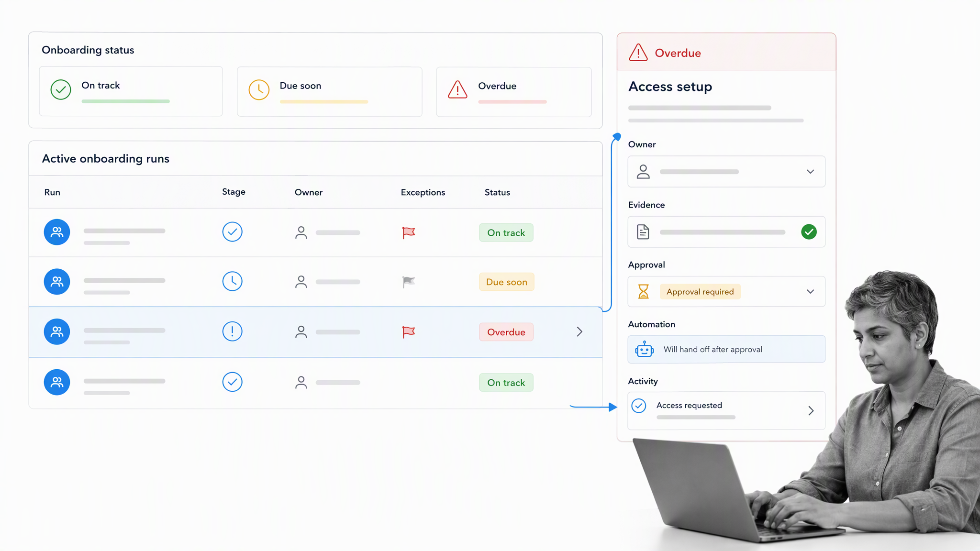Click the robot icon in the Automation field
The height and width of the screenshot is (551, 980).
point(644,349)
